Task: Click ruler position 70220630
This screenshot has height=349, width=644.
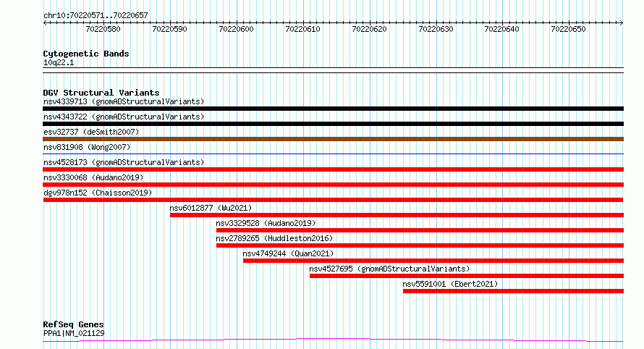Action: point(436,29)
